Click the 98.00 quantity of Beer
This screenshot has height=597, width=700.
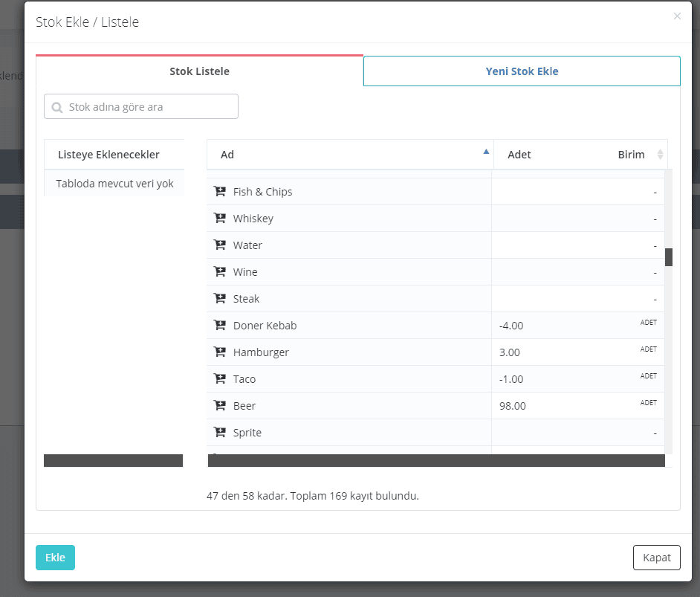coord(513,407)
